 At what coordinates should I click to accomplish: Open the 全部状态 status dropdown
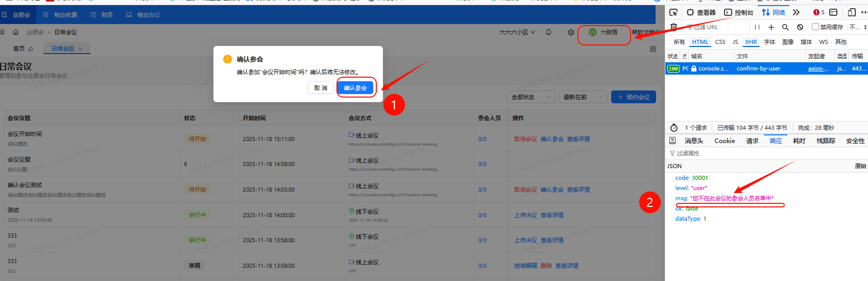point(532,97)
